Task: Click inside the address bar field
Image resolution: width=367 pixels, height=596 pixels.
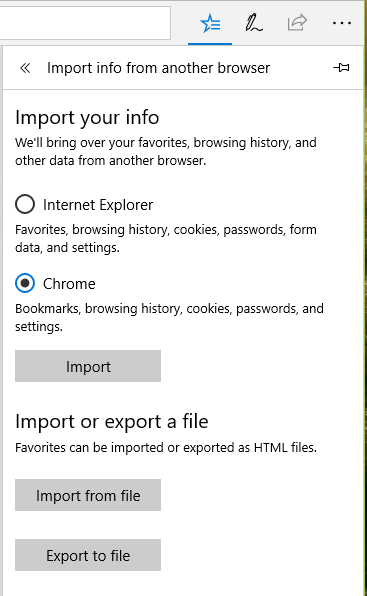Action: click(85, 23)
